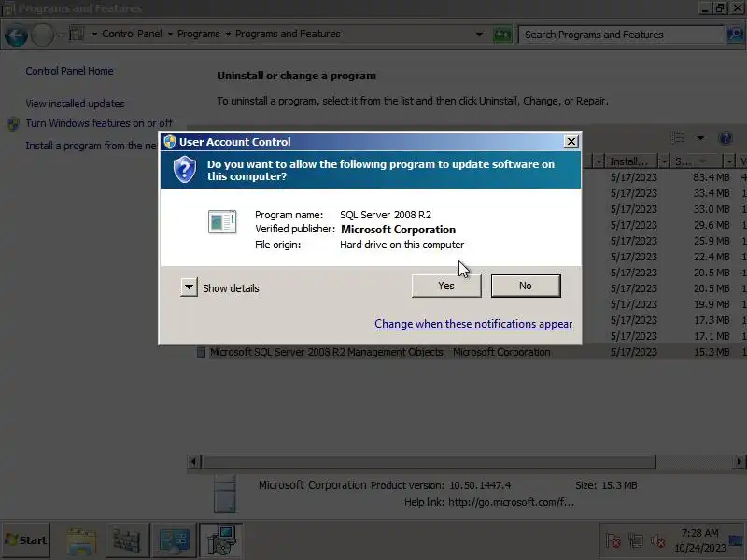Open the Programs breadcrumb
The height and width of the screenshot is (560, 747).
[199, 34]
